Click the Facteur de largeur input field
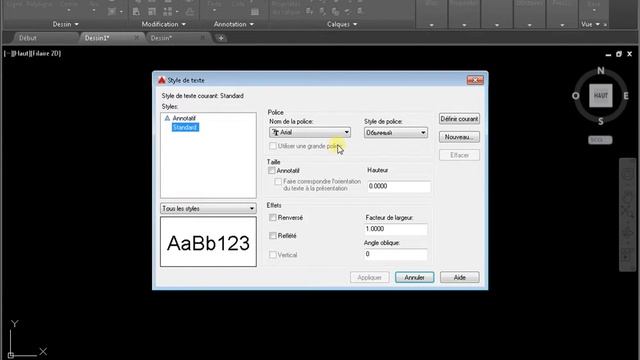This screenshot has height=360, width=640. [x=396, y=229]
